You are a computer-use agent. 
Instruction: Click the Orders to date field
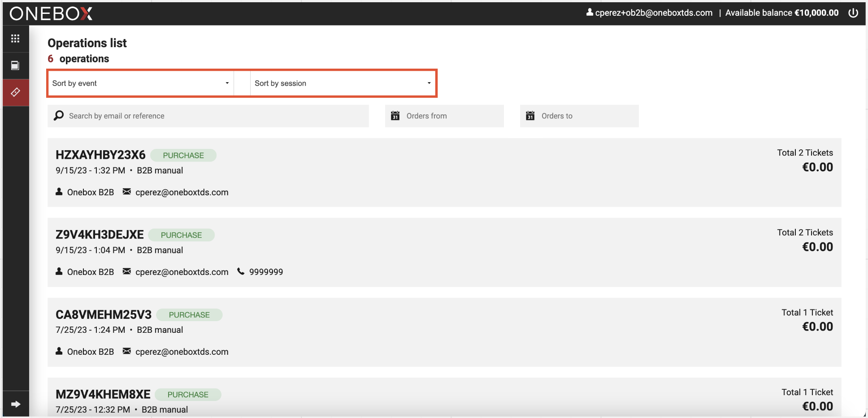click(579, 116)
